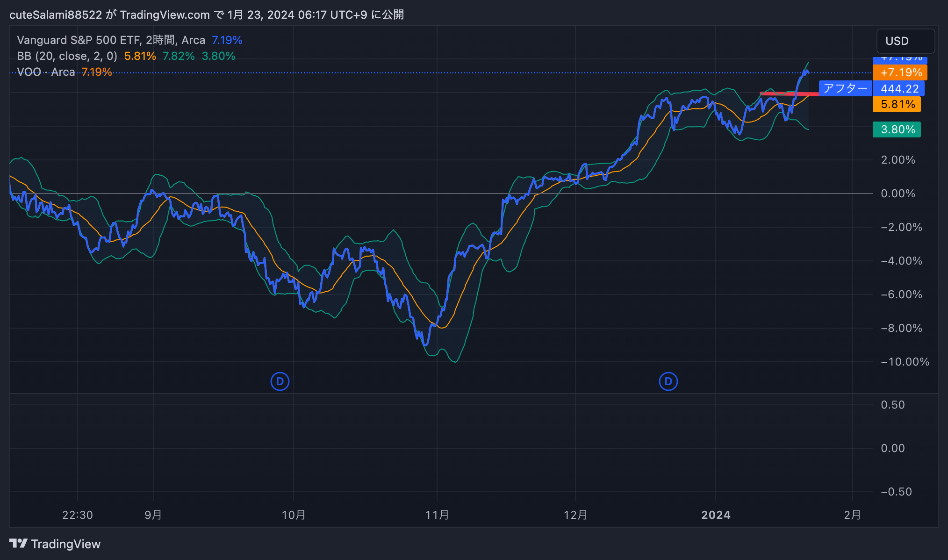Screen dimensions: 948x560
Task: Click the TradingView logo at the bottom
Action: point(55,544)
